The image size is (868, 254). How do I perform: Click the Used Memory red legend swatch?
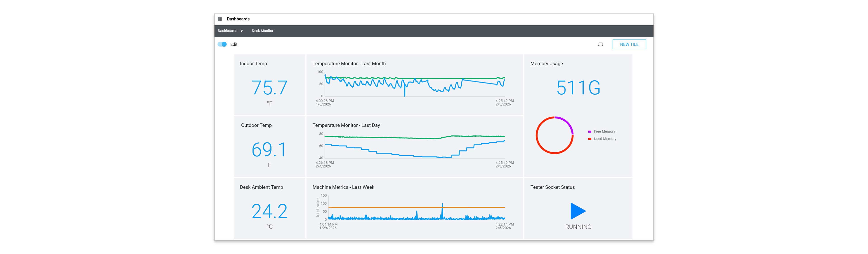590,139
